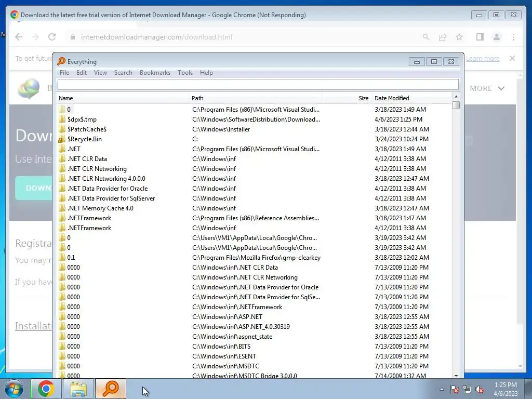Select the 0.1 folder icon

62,257
